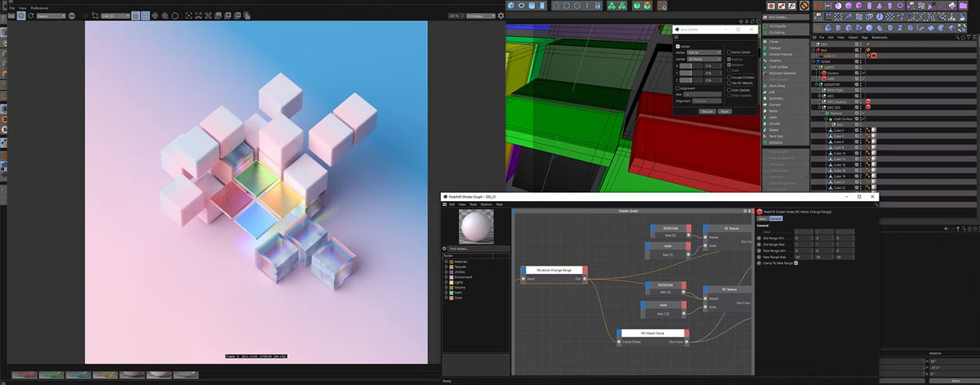Toggle the Center checkbox in Axis Center
The width and height of the screenshot is (980, 385).
[x=678, y=47]
